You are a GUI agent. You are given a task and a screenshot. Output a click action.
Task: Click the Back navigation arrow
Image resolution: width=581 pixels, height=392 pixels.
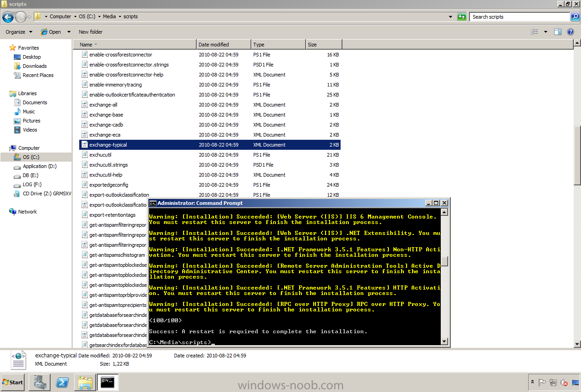tap(8, 17)
